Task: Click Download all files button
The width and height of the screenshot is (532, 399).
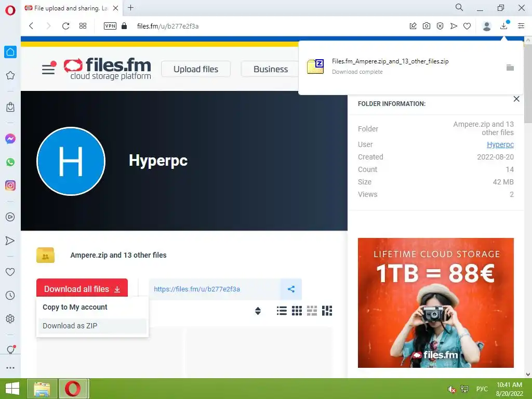Action: point(82,289)
